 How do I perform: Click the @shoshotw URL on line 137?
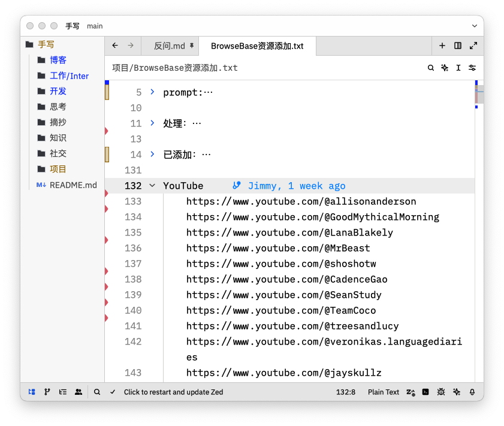(281, 264)
